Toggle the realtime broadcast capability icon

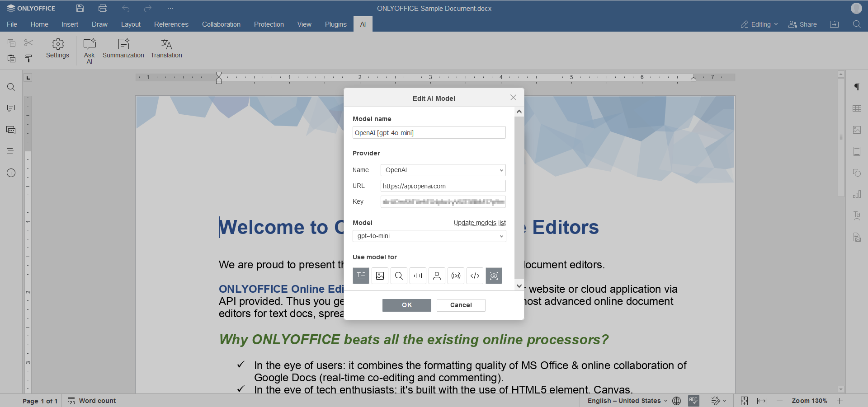point(456,276)
